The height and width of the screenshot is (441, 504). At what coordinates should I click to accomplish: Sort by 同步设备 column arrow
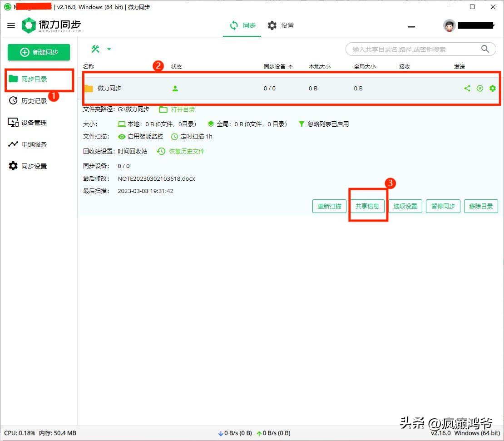[x=289, y=66]
